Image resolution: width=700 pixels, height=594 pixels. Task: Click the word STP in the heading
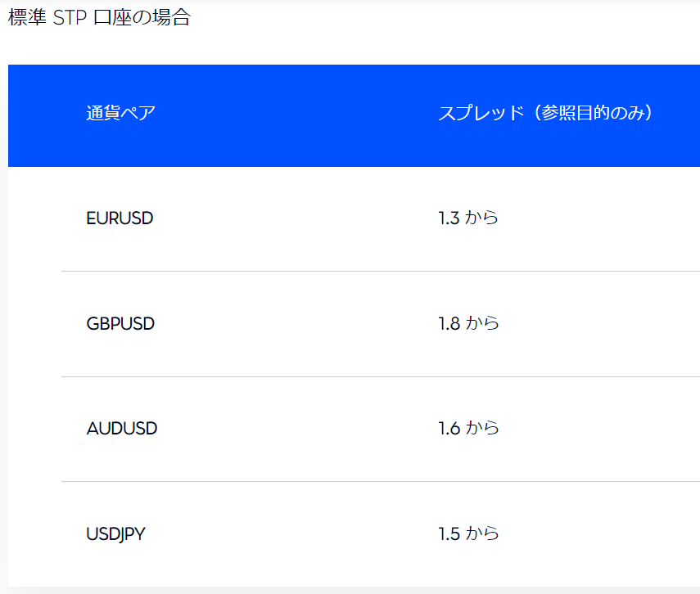click(x=70, y=18)
